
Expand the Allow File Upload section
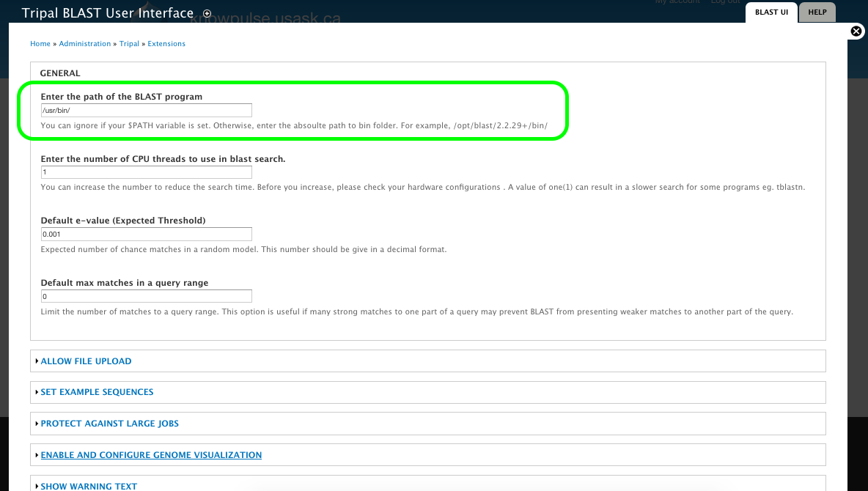pyautogui.click(x=86, y=361)
